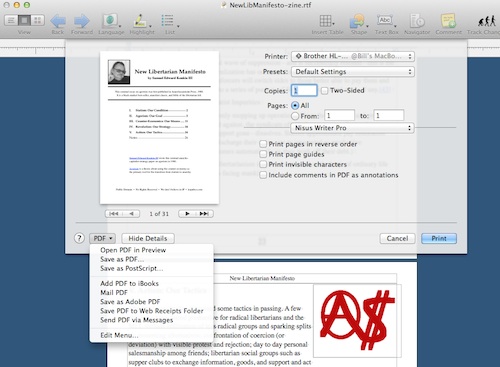Open the Navigator icon
The width and height of the screenshot is (500, 367).
click(x=417, y=21)
